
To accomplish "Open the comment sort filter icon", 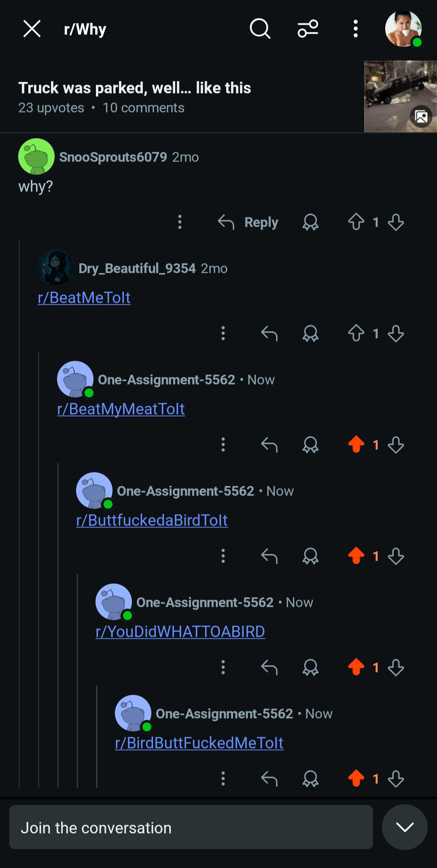I will [x=308, y=29].
